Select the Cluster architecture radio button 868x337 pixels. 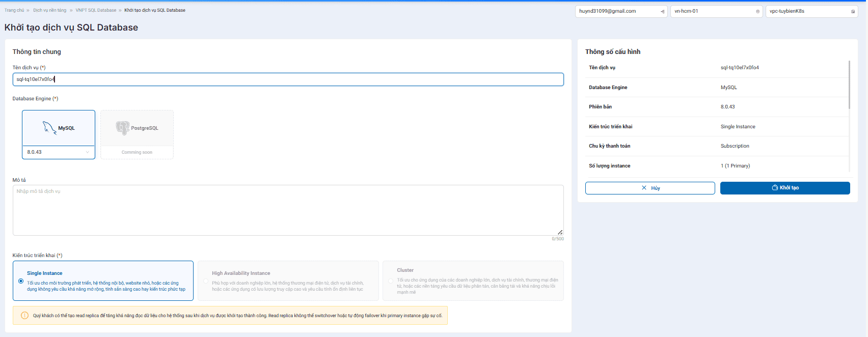pos(391,281)
